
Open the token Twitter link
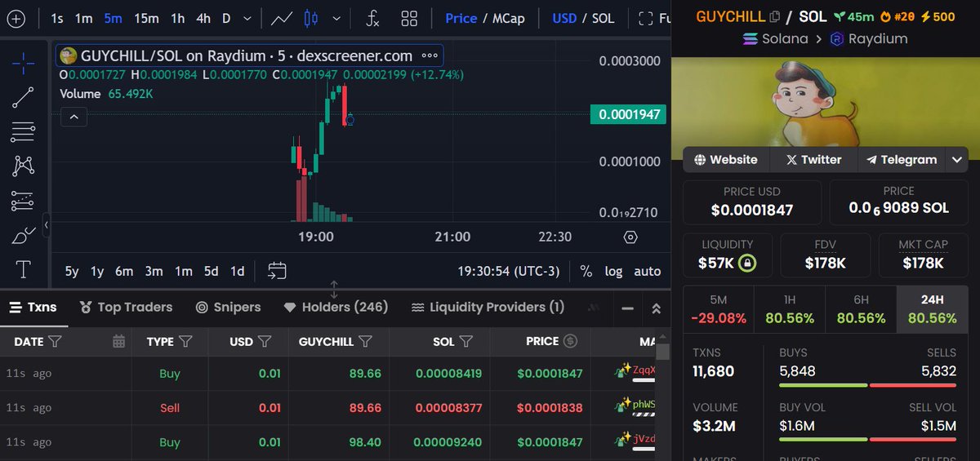click(x=813, y=160)
